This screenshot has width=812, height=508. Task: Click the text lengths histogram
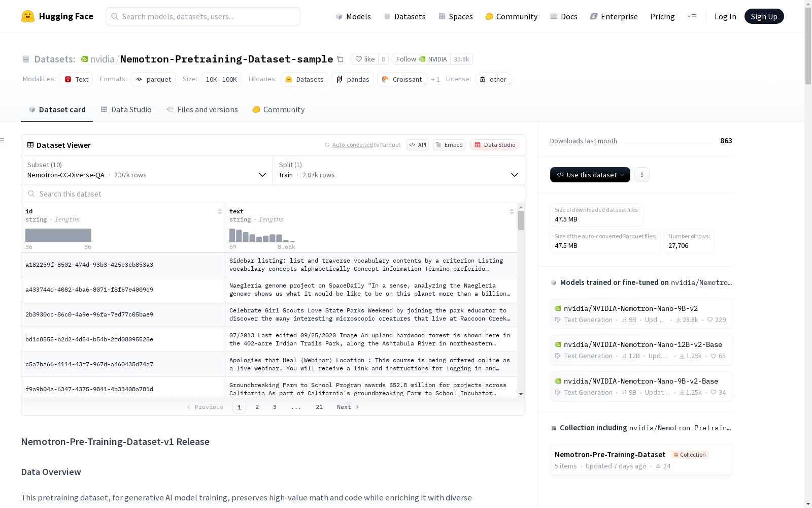262,235
